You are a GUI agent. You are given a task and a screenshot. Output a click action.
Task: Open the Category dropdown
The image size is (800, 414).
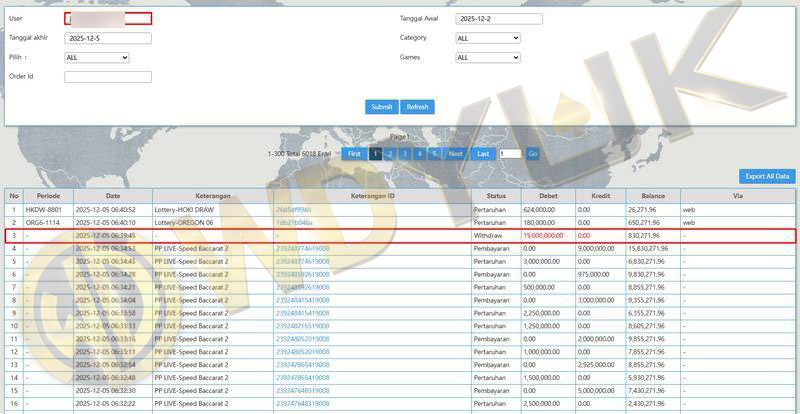click(488, 38)
